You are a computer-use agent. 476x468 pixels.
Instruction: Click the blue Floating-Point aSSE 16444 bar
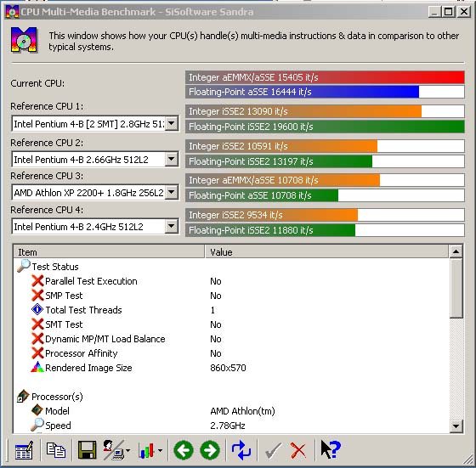point(303,92)
